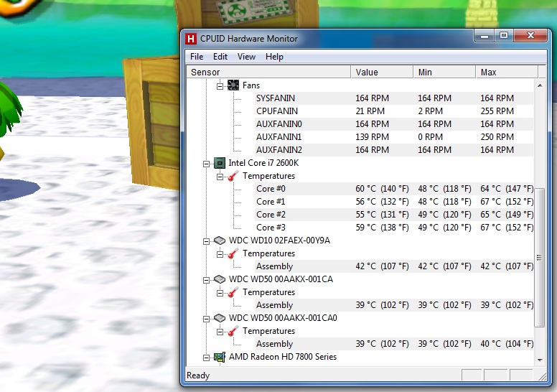Click the WDC WD50 00AAKX-001CA drive icon
The height and width of the screenshot is (392, 557).
(220, 279)
